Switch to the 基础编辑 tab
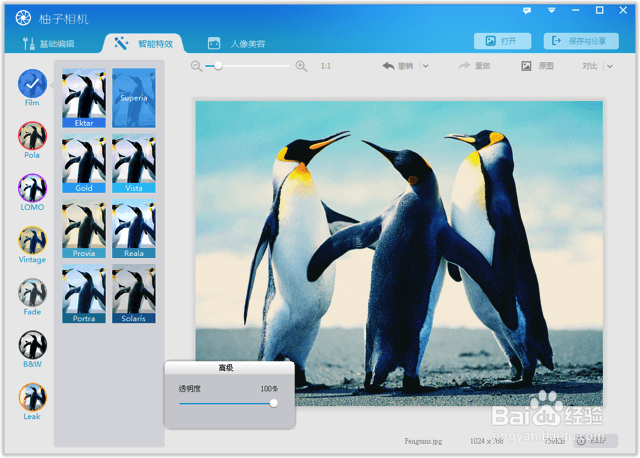 (x=49, y=44)
